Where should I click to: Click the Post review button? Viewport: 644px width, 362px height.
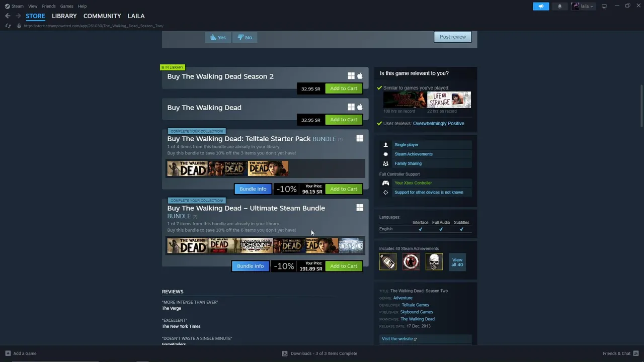pos(453,37)
